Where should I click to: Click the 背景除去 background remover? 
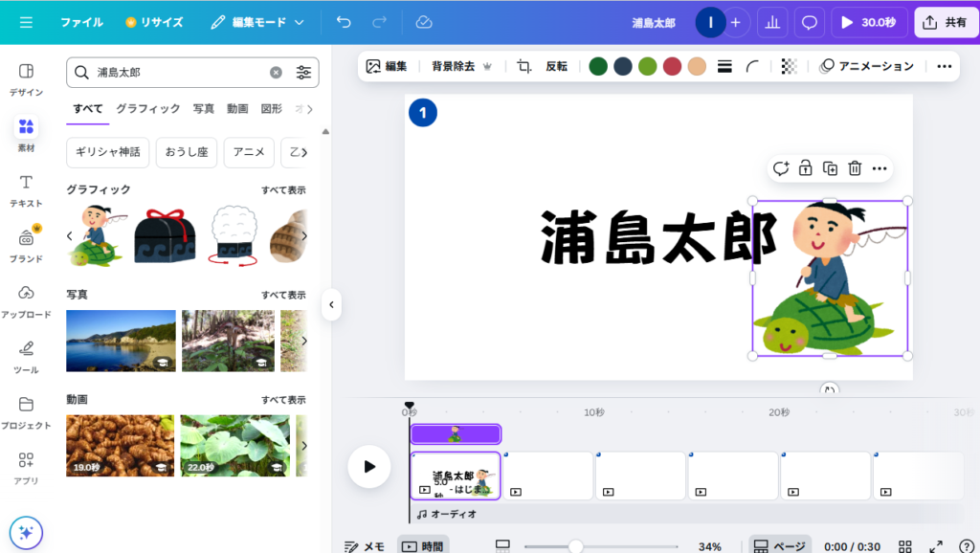[461, 66]
